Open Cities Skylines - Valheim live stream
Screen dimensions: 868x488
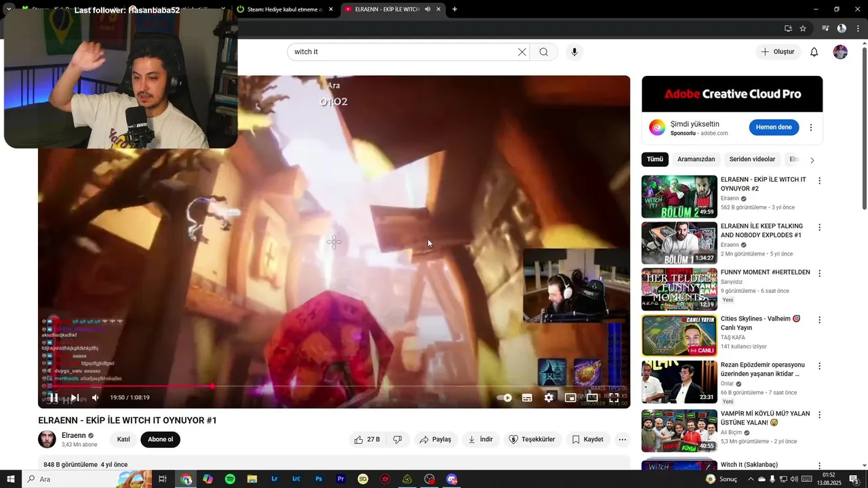(x=679, y=335)
